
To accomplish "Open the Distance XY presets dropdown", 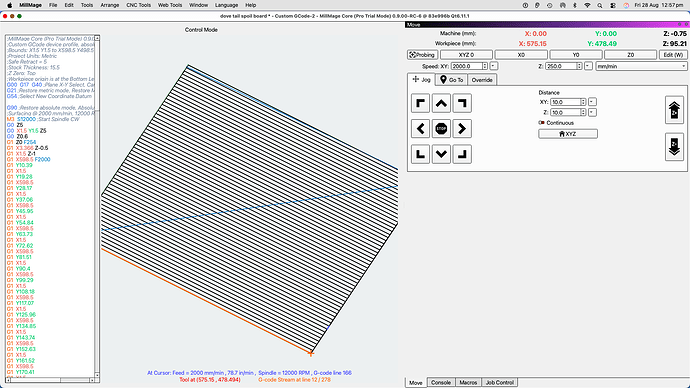I will (592, 102).
